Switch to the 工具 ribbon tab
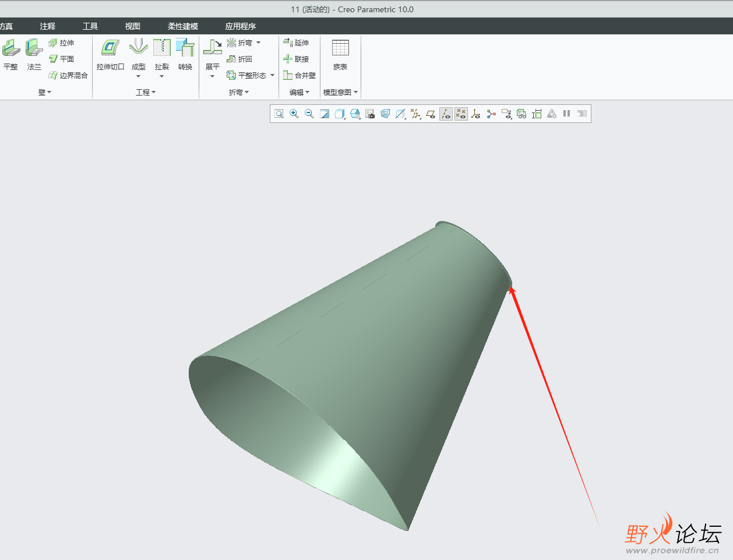This screenshot has height=560, width=733. point(90,26)
